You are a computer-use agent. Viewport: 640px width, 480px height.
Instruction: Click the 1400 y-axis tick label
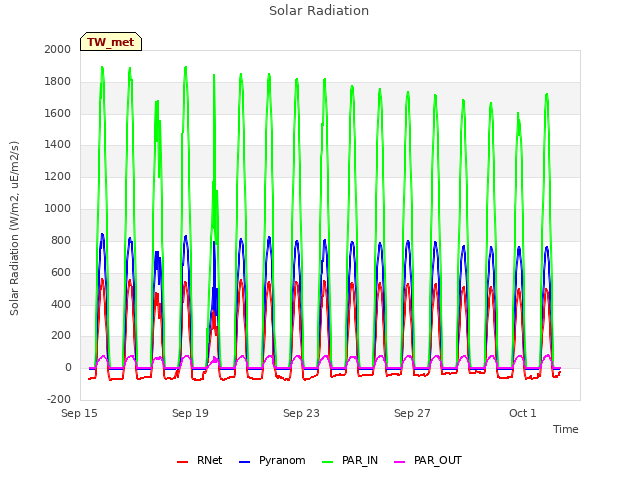coord(58,144)
